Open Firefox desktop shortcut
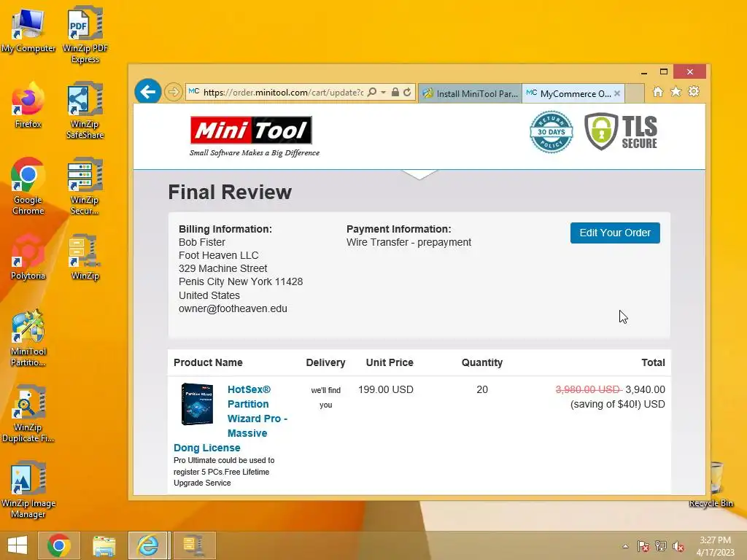 point(28,106)
